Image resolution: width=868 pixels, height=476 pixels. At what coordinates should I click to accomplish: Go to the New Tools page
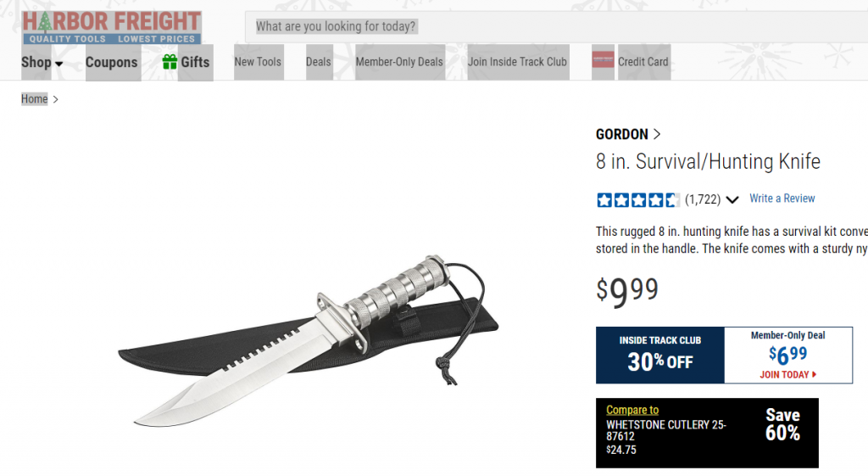258,62
